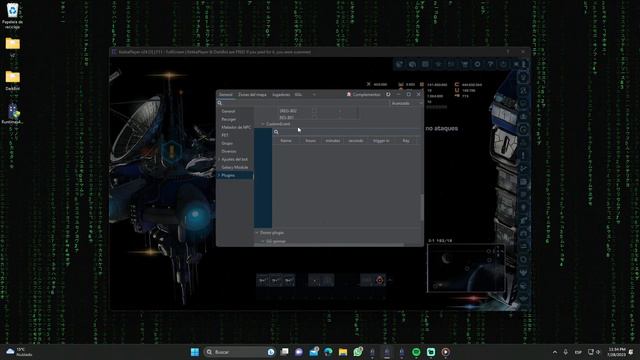The image size is (640, 360).
Task: Open the taskbar clock and date
Action: tap(616, 352)
